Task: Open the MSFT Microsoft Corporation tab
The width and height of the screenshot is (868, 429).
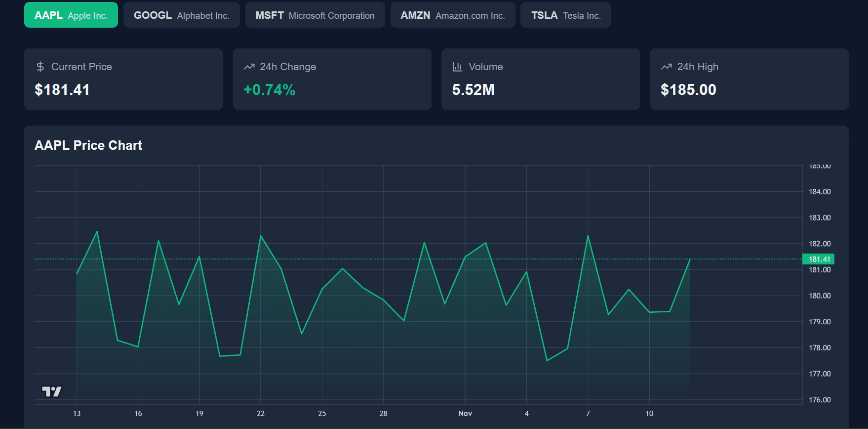Action: click(315, 15)
